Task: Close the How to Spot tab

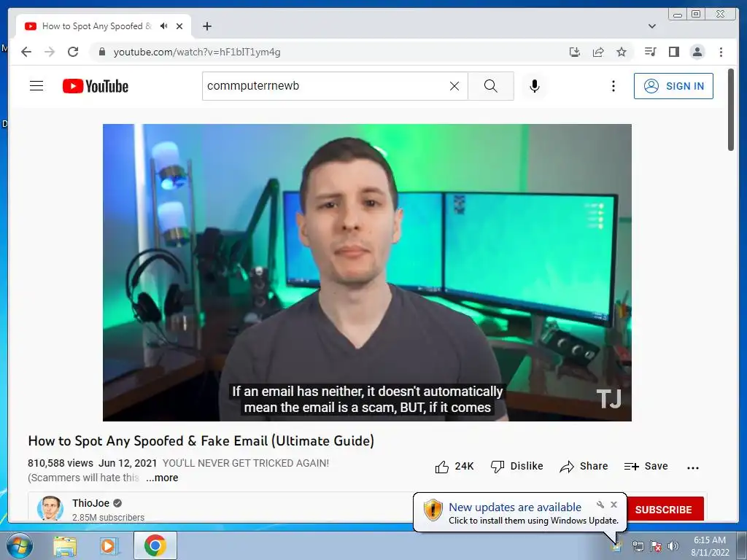Action: [x=179, y=26]
